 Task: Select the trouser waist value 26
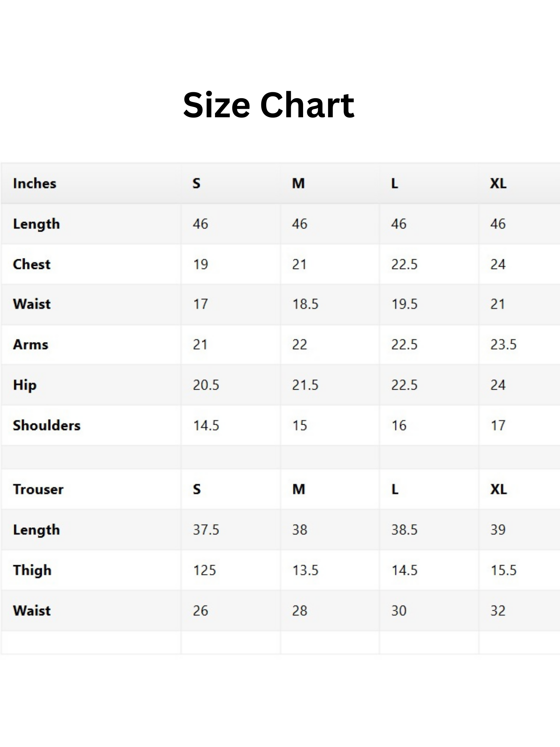[200, 611]
